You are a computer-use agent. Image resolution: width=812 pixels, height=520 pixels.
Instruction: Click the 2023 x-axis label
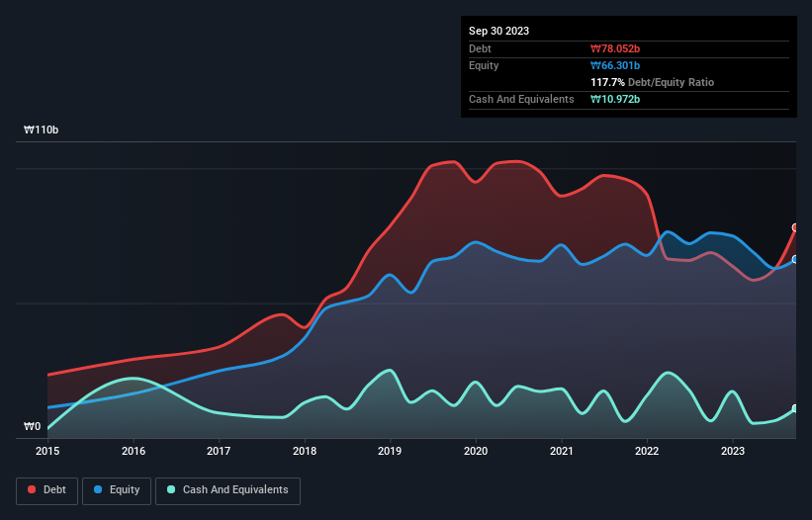point(733,451)
